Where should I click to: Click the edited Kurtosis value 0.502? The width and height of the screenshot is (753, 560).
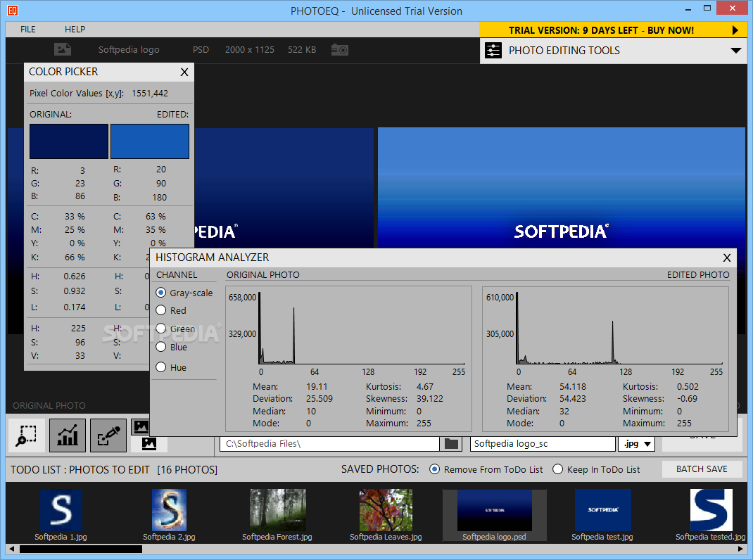tap(688, 387)
